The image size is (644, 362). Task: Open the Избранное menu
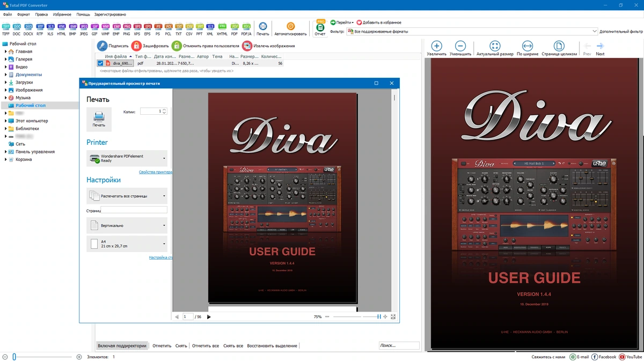click(x=62, y=14)
